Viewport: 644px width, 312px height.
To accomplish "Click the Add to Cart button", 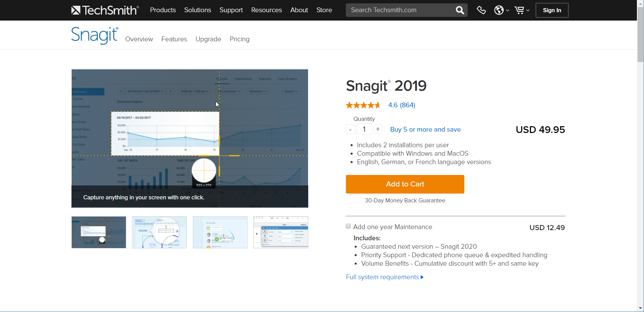I will click(x=405, y=184).
